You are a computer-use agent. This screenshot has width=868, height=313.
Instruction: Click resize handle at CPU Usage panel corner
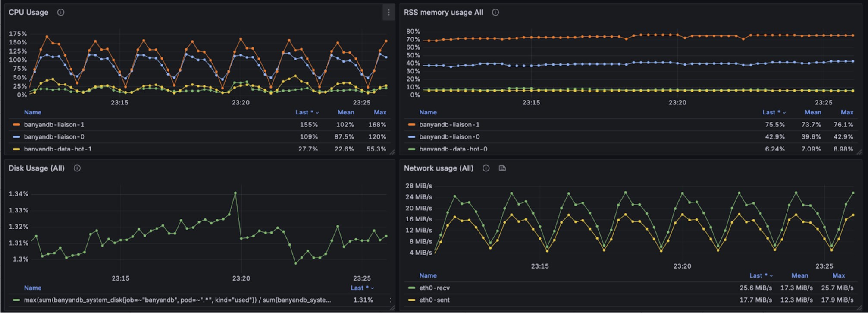[x=392, y=152]
